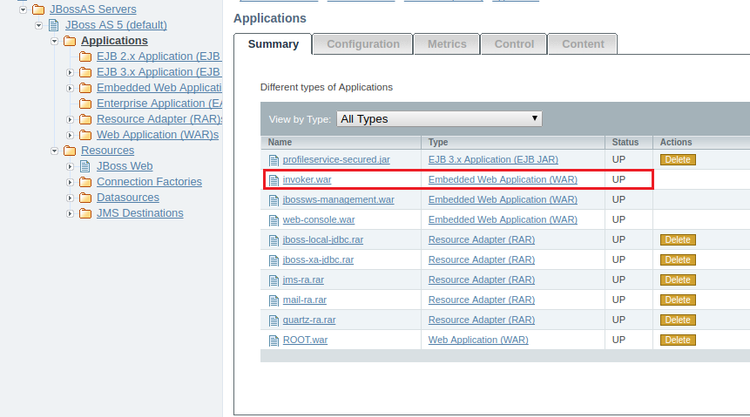
Task: Click the file icon next to ROOT.war
Action: coord(274,340)
